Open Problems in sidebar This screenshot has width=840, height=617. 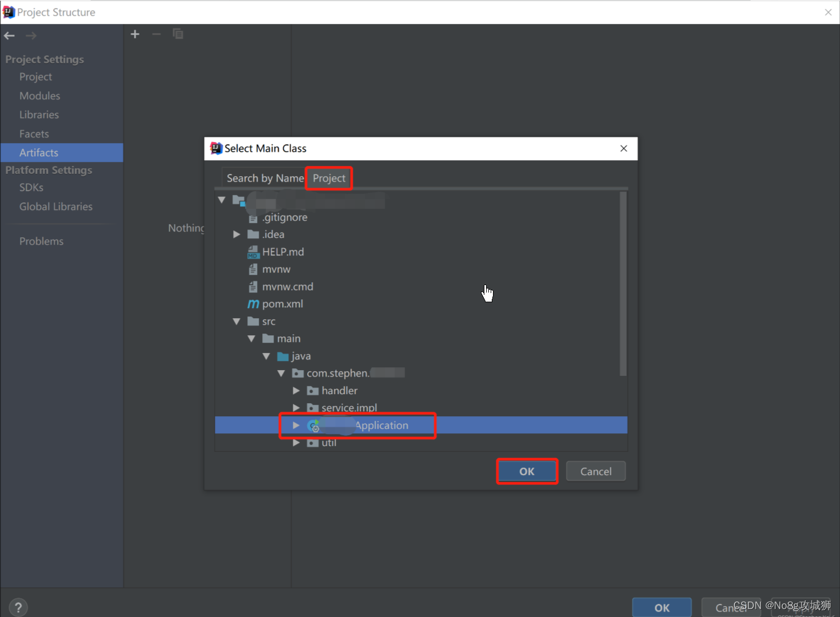click(41, 241)
